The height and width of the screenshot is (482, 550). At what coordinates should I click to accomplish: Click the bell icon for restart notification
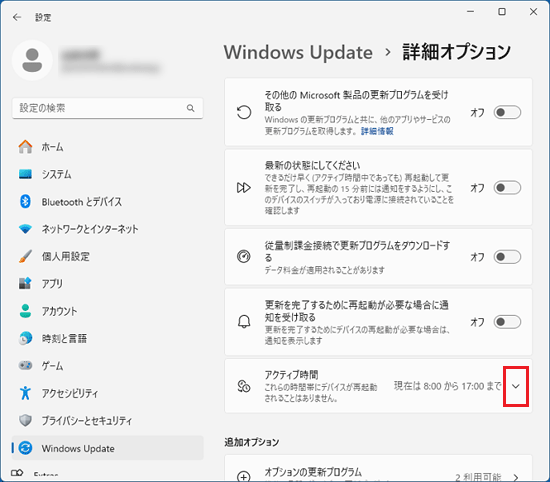pos(244,321)
